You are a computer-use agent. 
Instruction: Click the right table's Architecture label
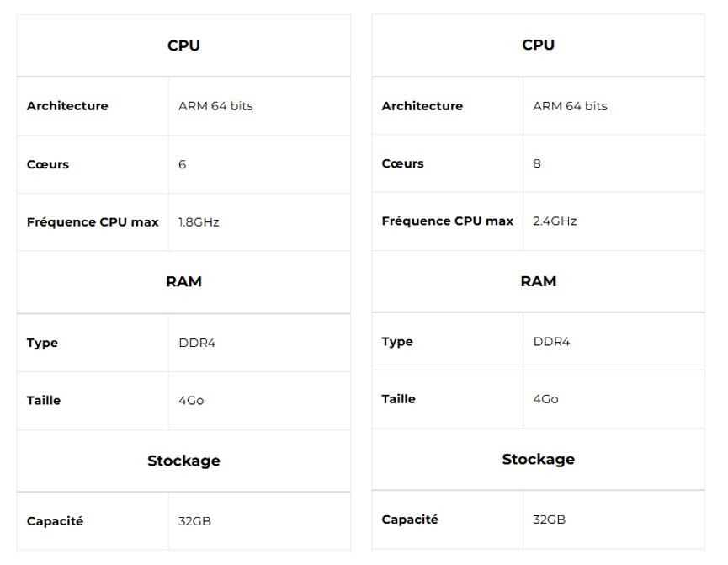422,106
